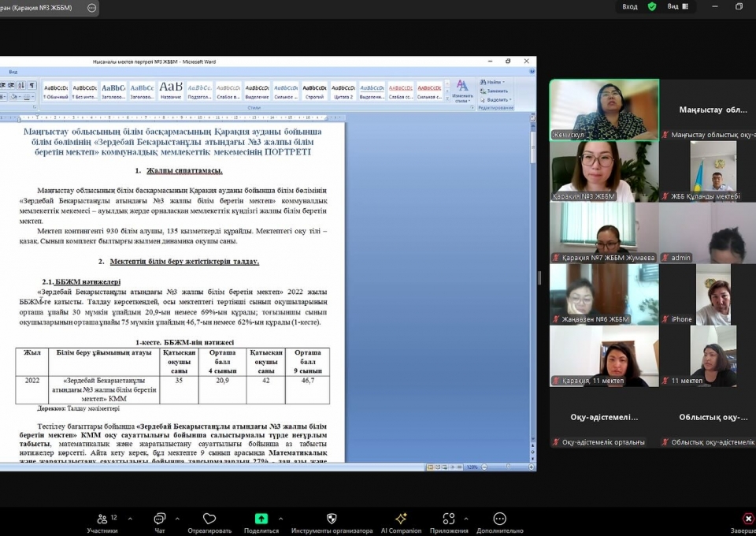Image resolution: width=756 pixels, height=536 pixels.
Task: Apply the Обычный style in Word
Action: (x=56, y=91)
